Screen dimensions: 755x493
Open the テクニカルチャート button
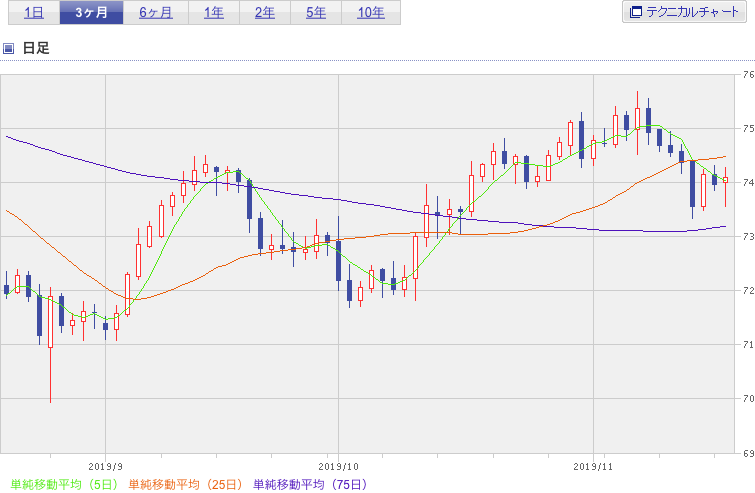pos(684,12)
